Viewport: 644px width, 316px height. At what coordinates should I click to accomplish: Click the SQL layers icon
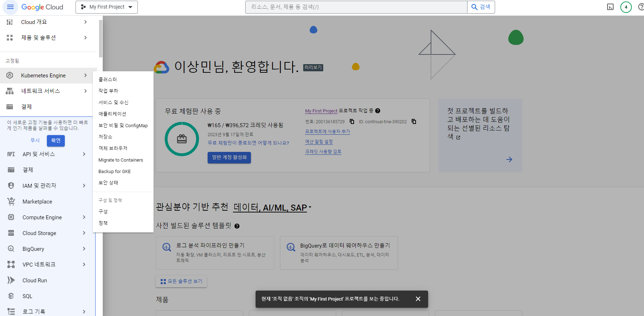click(11, 296)
